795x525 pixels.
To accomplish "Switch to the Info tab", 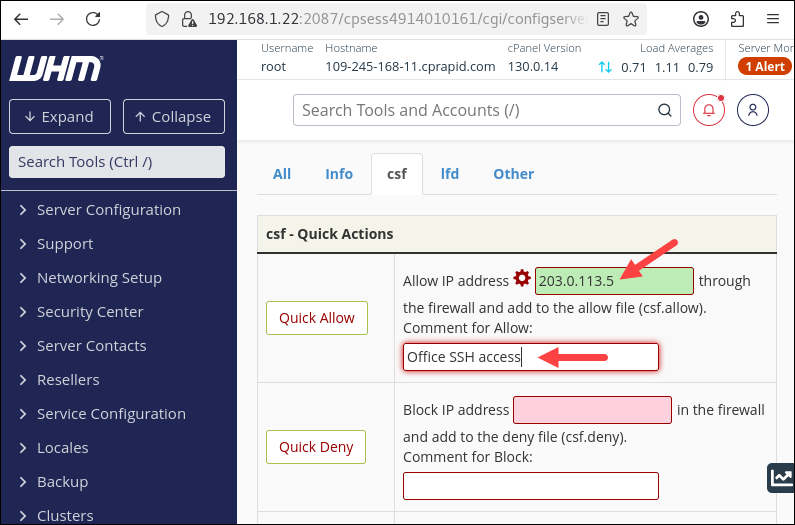I will [x=339, y=174].
